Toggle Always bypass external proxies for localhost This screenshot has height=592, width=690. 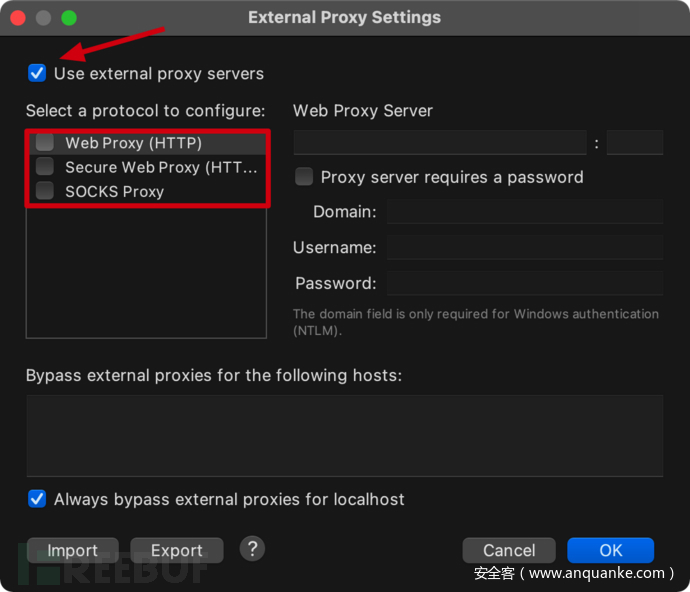37,499
